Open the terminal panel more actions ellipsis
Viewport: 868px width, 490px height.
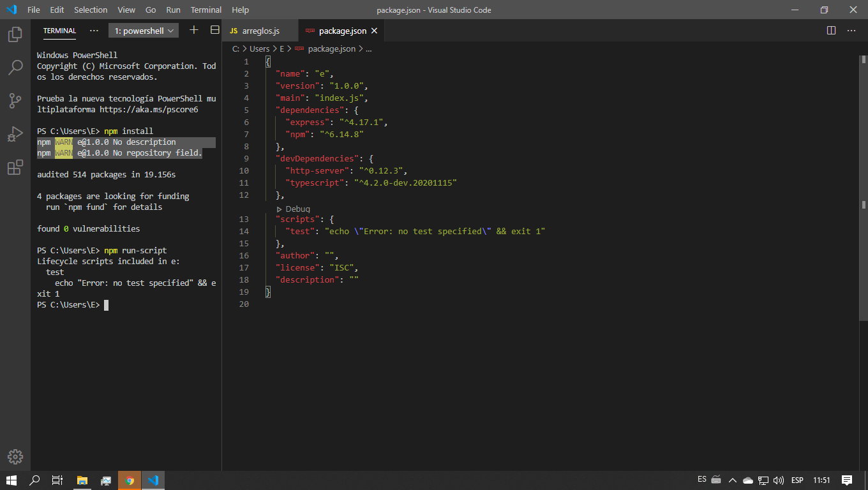pyautogui.click(x=94, y=31)
